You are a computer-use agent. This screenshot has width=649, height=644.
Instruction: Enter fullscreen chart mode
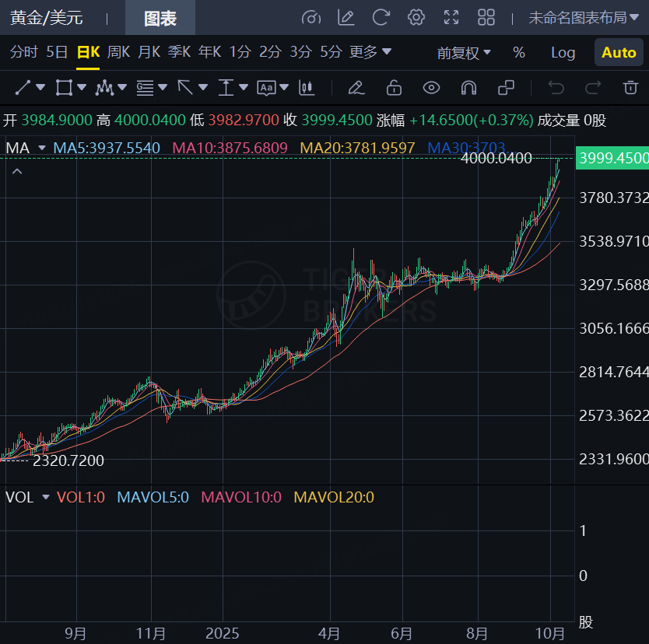451,17
